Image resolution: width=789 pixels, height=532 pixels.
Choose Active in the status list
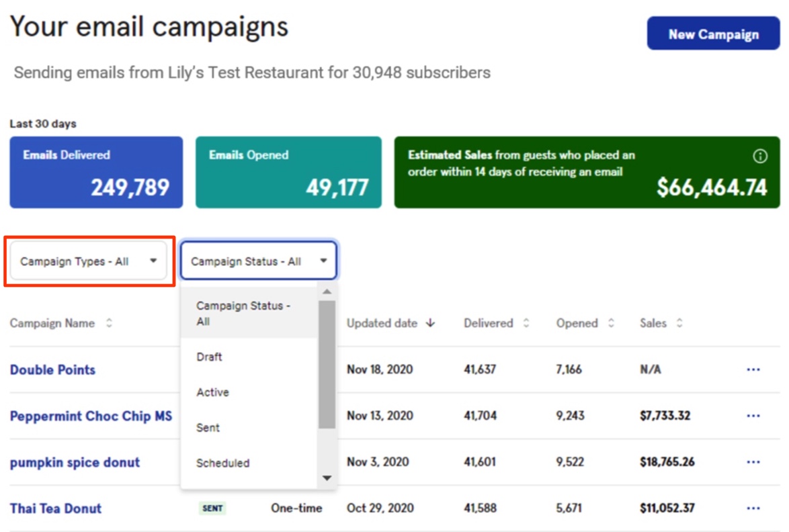(x=212, y=392)
